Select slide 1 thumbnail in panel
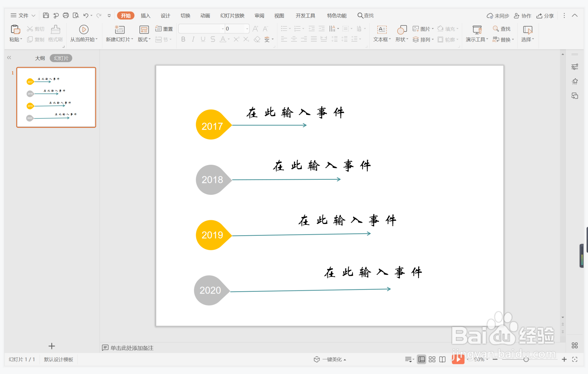The width and height of the screenshot is (588, 374). tap(56, 97)
